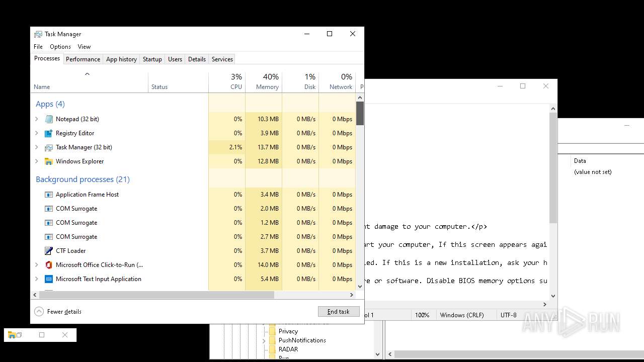The width and height of the screenshot is (644, 362).
Task: Expand the Notepad process group
Action: 36,119
